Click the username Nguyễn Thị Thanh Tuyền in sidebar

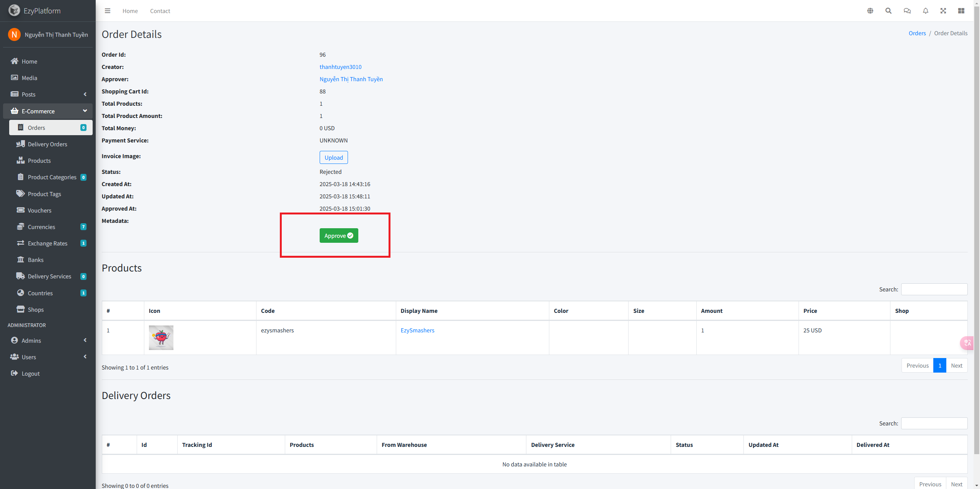coord(56,35)
